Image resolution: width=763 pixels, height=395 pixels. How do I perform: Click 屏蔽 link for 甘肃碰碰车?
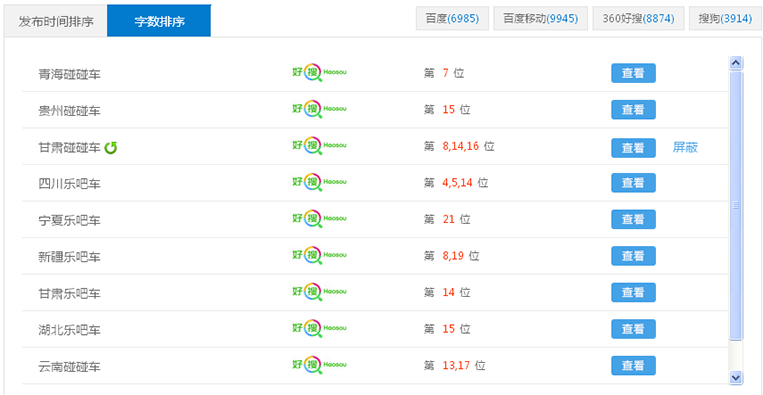click(685, 147)
